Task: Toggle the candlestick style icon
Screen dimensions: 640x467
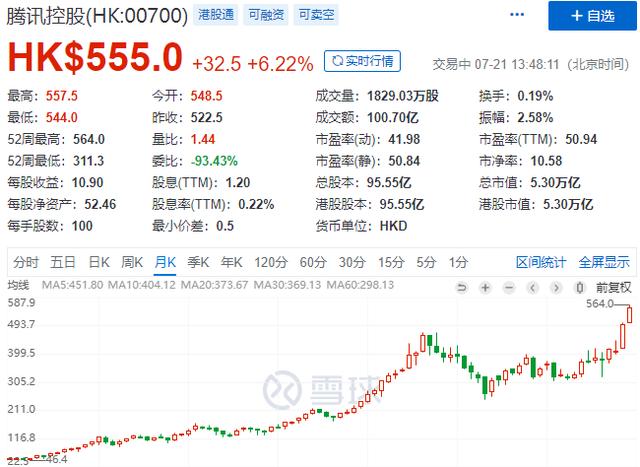Action: (579, 288)
